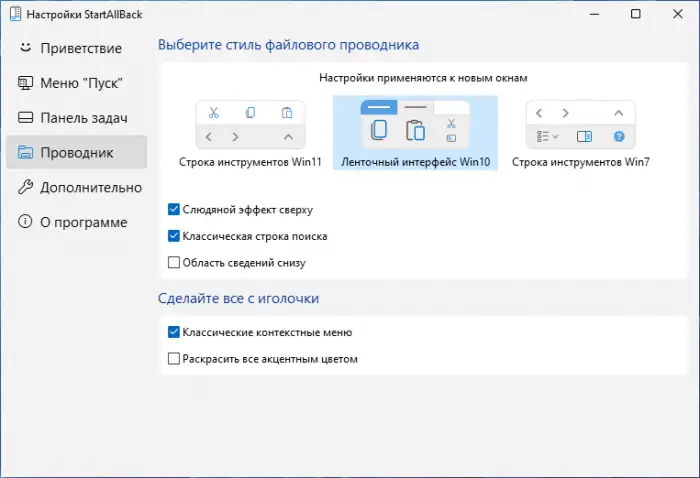Pick the Win7 toolbar style thumbnail
Image resolution: width=700 pixels, height=478 pixels.
[581, 125]
